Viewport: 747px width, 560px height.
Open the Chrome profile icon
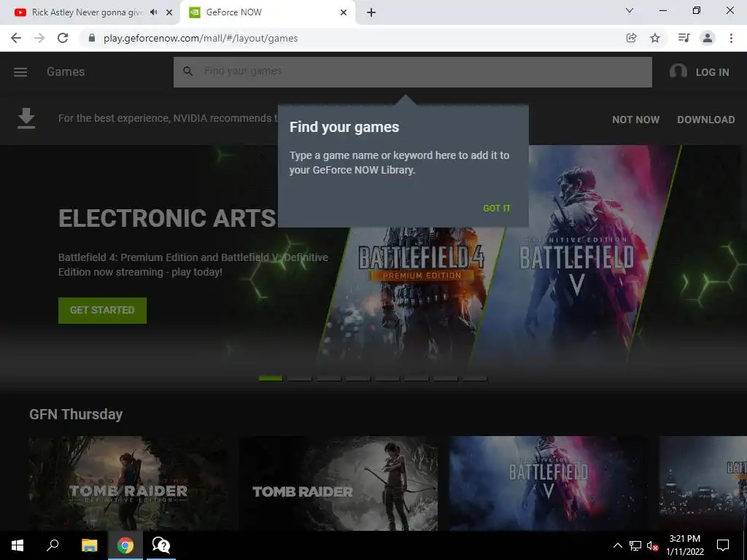[x=708, y=38]
